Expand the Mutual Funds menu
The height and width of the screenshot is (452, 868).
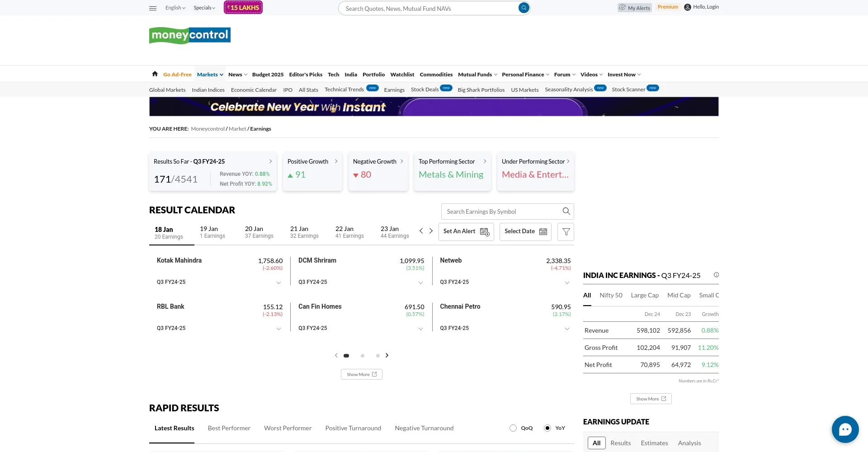pos(477,74)
